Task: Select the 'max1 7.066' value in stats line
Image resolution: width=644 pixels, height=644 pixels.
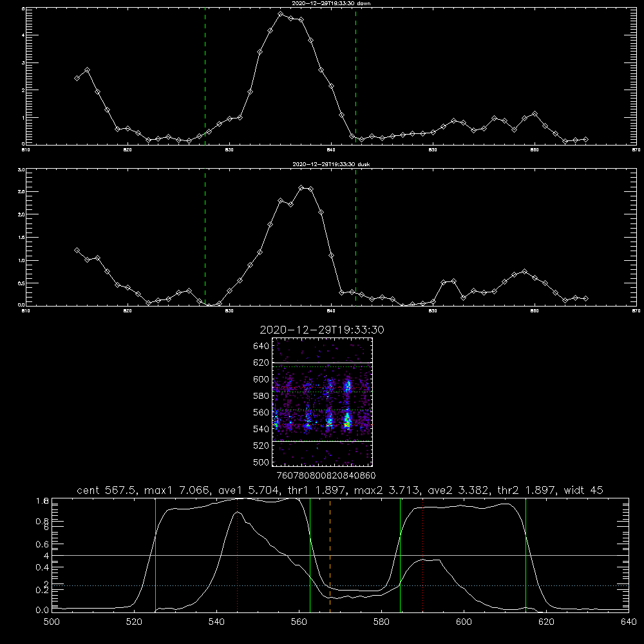Action: pyautogui.click(x=178, y=490)
